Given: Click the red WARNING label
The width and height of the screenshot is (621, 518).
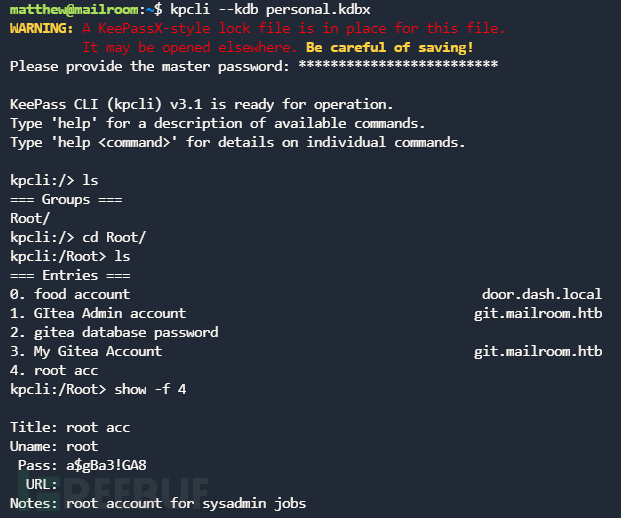Looking at the screenshot, I should (42, 28).
